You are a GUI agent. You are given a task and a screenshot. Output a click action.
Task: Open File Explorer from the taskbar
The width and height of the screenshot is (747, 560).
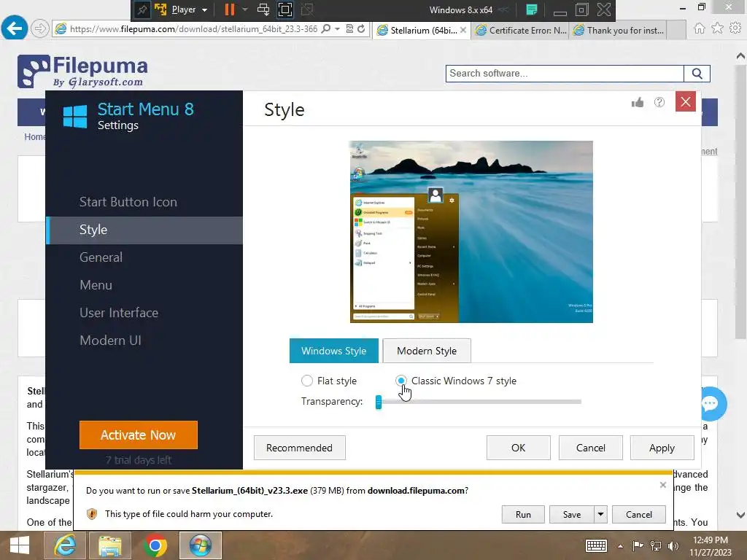click(110, 545)
